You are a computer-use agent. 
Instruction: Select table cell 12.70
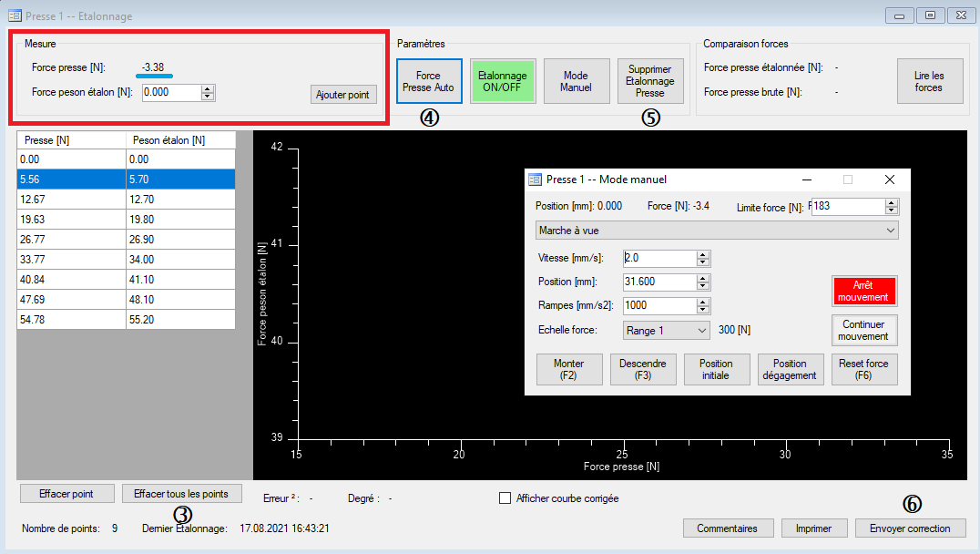click(180, 200)
